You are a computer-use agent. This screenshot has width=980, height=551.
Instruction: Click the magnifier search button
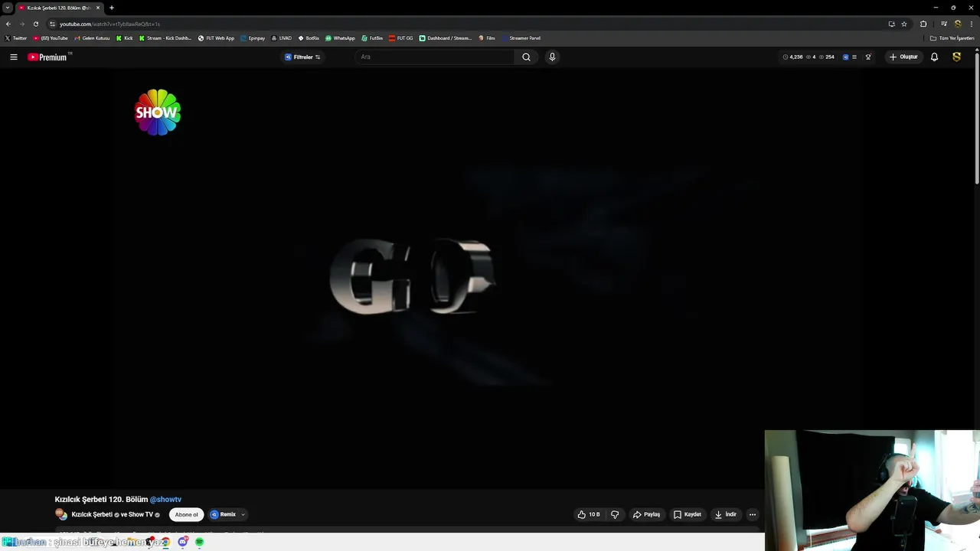pyautogui.click(x=526, y=57)
